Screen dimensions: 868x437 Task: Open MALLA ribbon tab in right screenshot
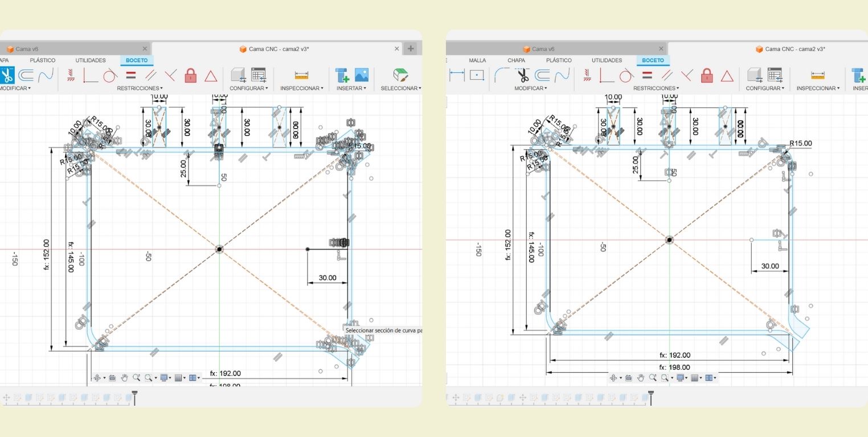pos(477,60)
